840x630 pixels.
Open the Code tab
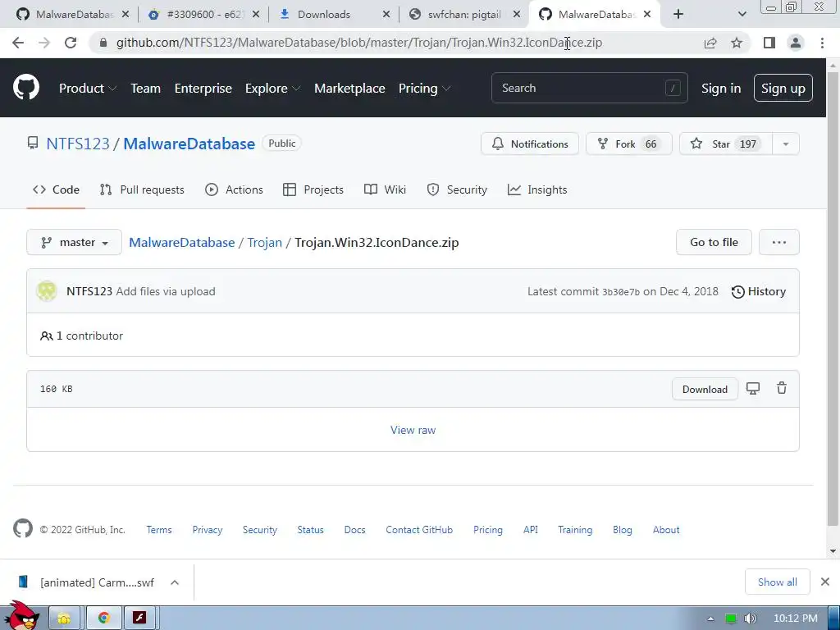pos(56,189)
